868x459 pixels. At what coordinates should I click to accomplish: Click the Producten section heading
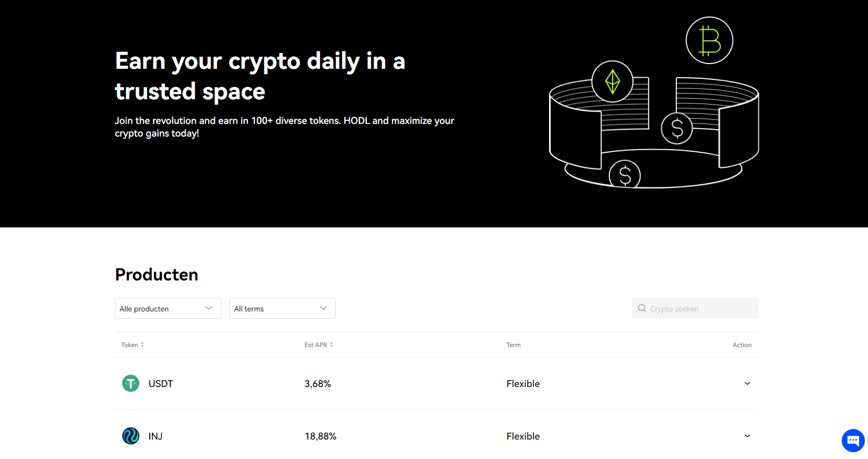pos(157,275)
